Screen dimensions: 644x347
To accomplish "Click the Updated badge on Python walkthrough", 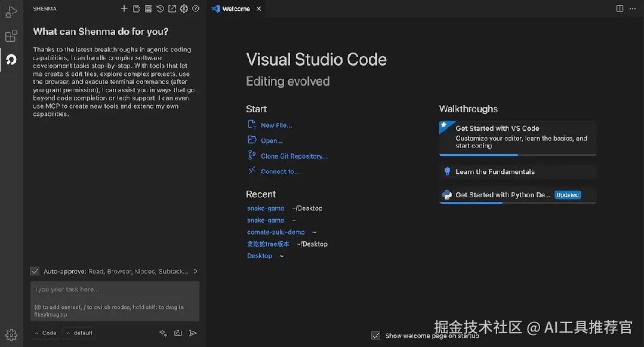I will 568,195.
